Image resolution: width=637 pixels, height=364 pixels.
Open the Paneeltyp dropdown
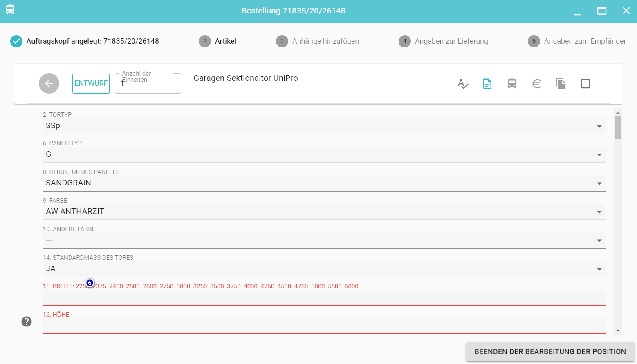coord(324,154)
